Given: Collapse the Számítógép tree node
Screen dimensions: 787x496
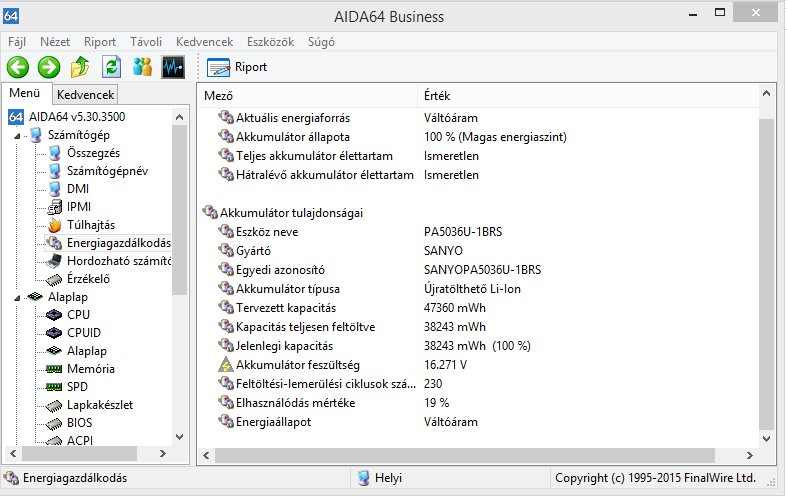Looking at the screenshot, I should coord(19,135).
